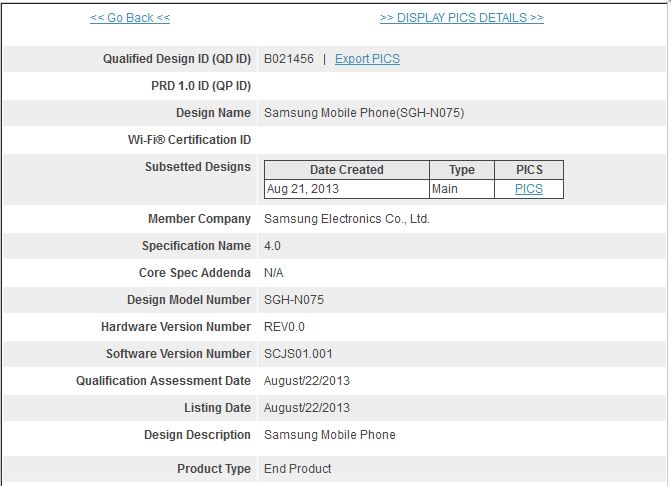Screen dimensions: 671x486
Task: Select the Design Model Number value SGH-N075
Action: click(x=293, y=300)
